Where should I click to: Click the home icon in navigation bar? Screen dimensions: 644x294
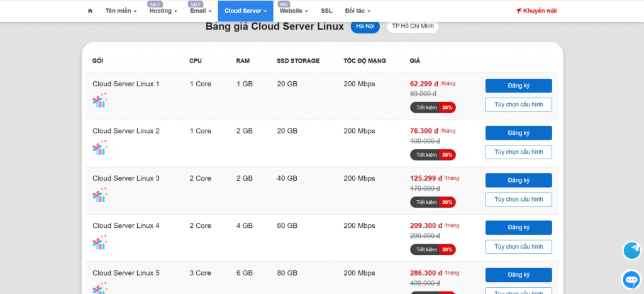coord(91,11)
